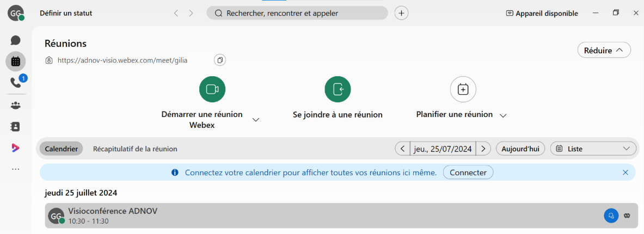Expand the Planifier une réunion dropdown arrow

point(503,116)
